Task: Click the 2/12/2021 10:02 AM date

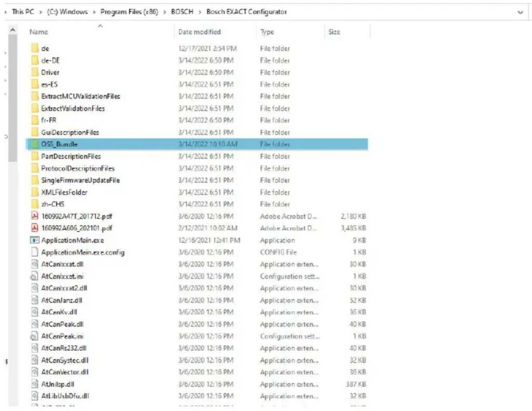Action: (208, 228)
